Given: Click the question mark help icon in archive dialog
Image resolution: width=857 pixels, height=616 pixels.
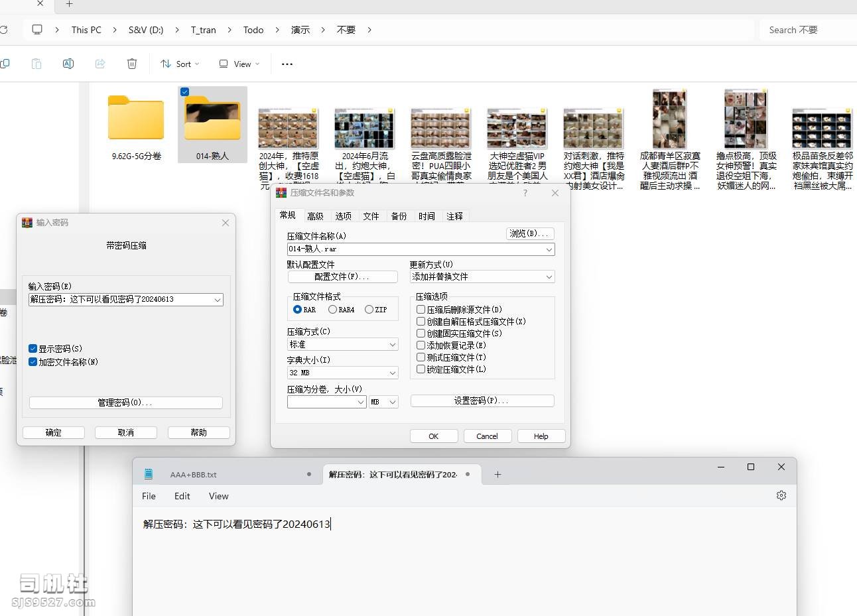Looking at the screenshot, I should click(x=525, y=193).
